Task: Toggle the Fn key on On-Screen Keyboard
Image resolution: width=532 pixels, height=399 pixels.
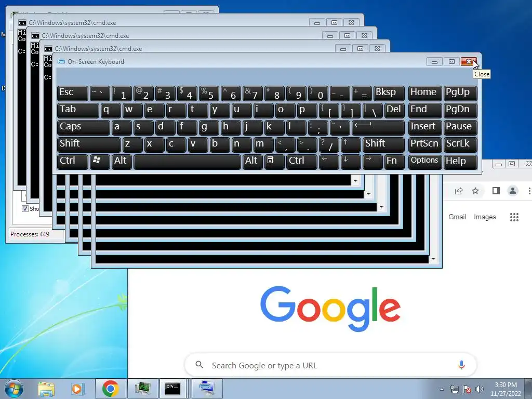Action: point(395,162)
